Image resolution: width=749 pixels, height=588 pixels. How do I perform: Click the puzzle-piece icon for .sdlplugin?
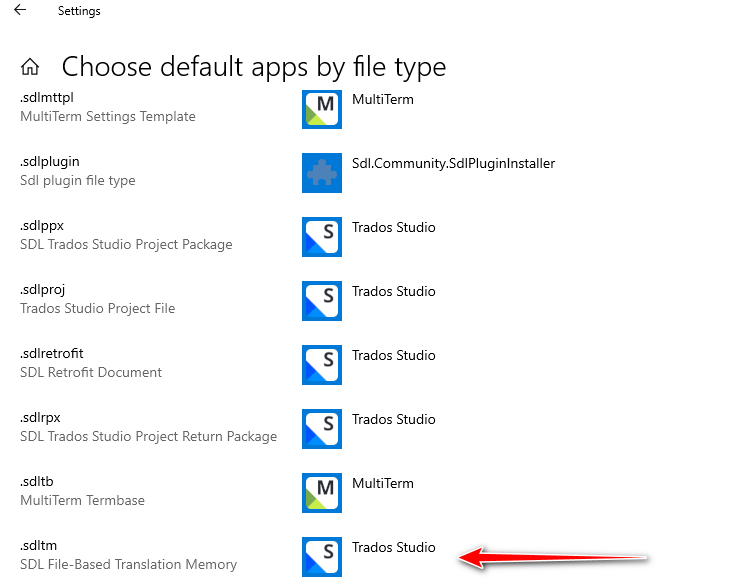click(x=321, y=173)
